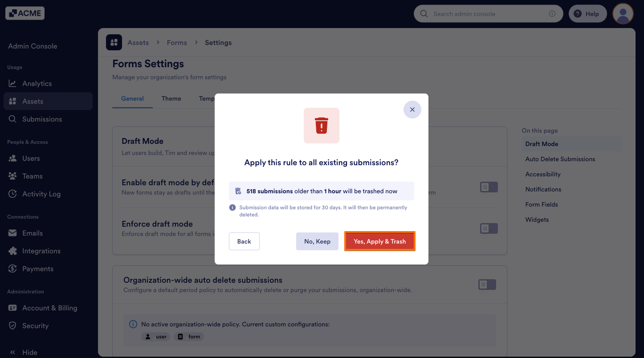Jump to Form Fields section
Screen dimensions: 644x358
coord(542,204)
